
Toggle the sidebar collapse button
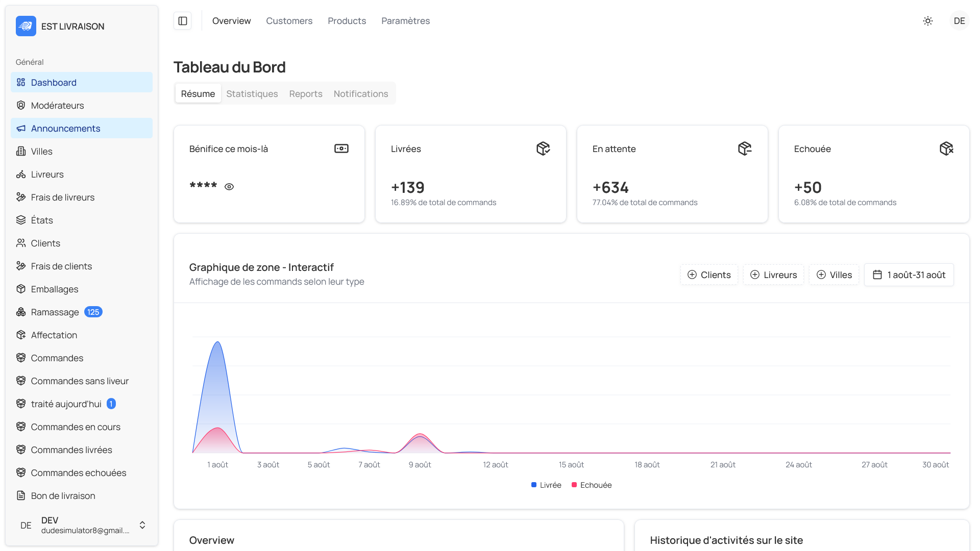[182, 20]
